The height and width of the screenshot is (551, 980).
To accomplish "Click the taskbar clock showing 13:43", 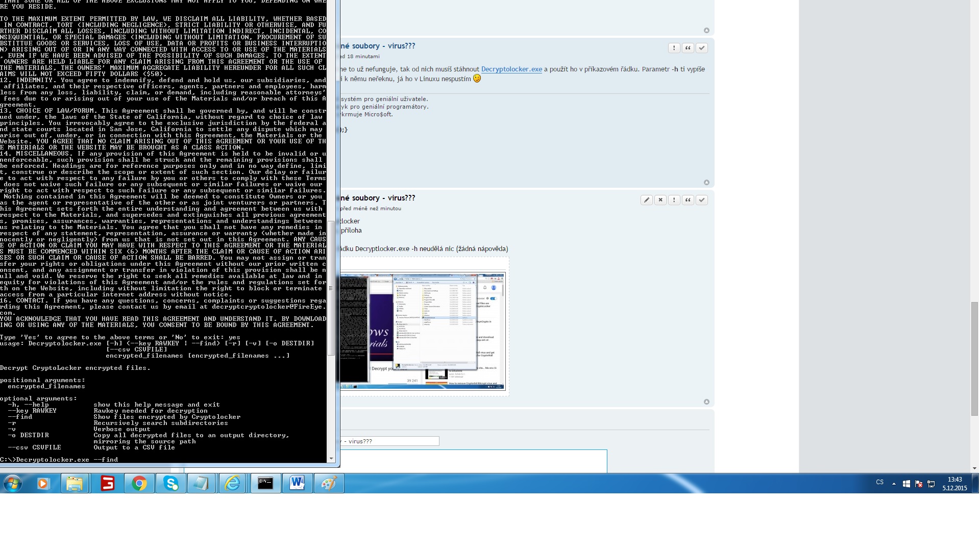I will coord(954,484).
